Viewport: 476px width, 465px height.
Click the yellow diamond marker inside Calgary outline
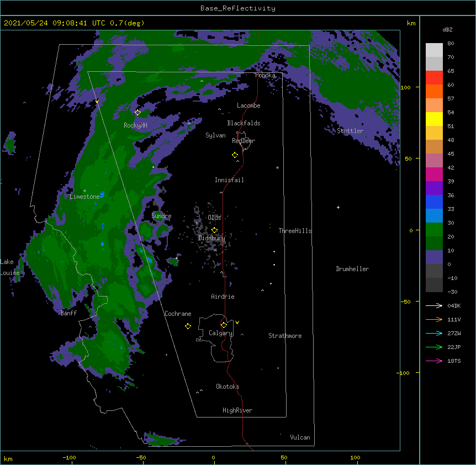(x=224, y=325)
